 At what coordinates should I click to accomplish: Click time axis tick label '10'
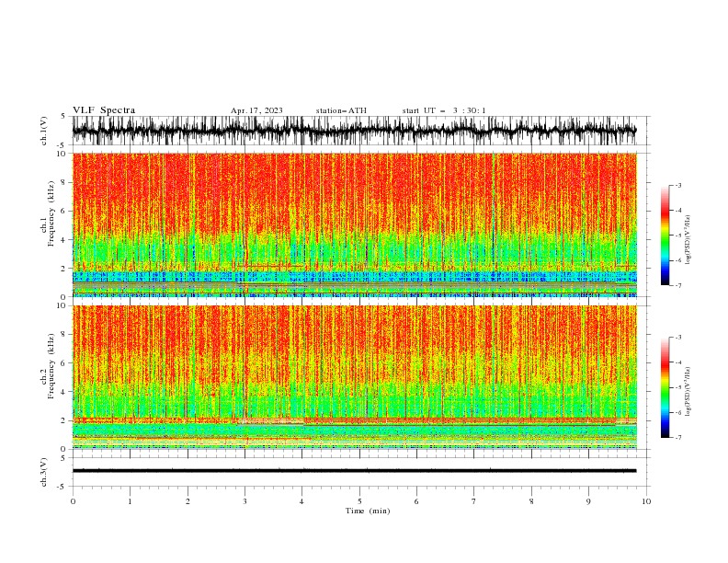pyautogui.click(x=646, y=501)
